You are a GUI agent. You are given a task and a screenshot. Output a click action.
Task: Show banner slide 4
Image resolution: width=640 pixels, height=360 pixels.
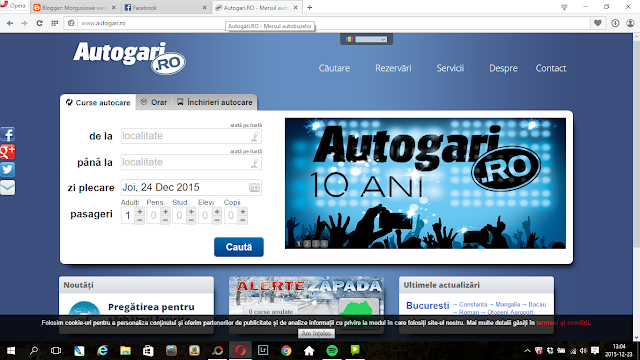tap(324, 244)
